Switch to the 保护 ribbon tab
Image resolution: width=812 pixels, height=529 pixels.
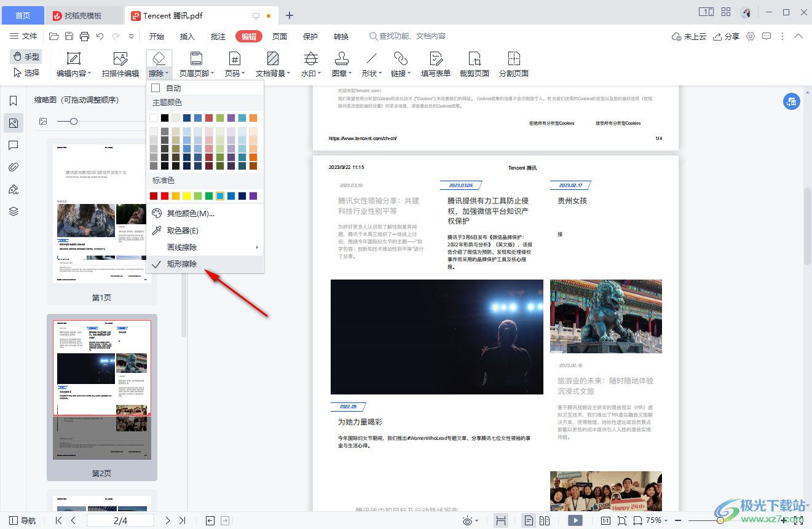tap(310, 36)
